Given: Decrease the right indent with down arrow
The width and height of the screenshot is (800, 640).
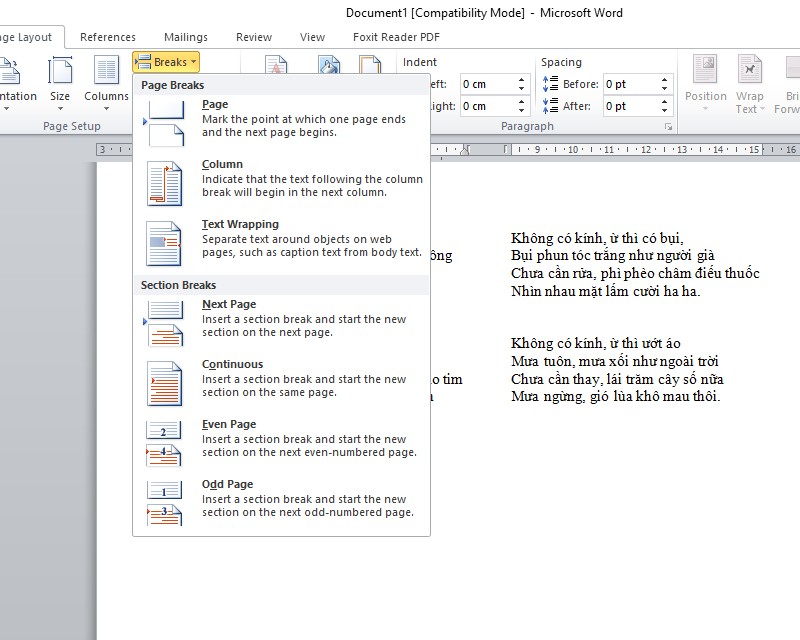Looking at the screenshot, I should [x=521, y=111].
